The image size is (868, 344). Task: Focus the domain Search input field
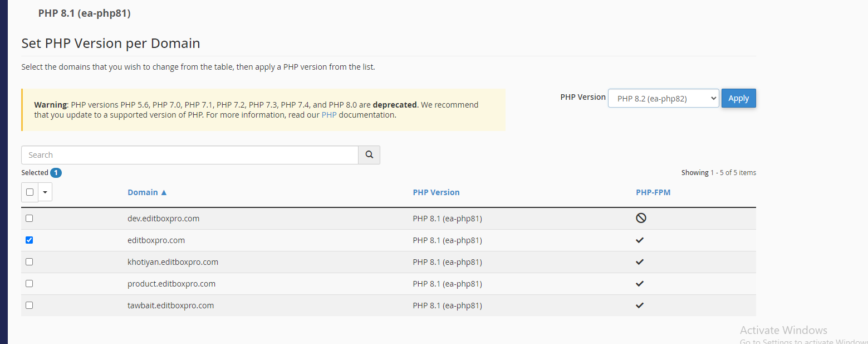tap(189, 155)
